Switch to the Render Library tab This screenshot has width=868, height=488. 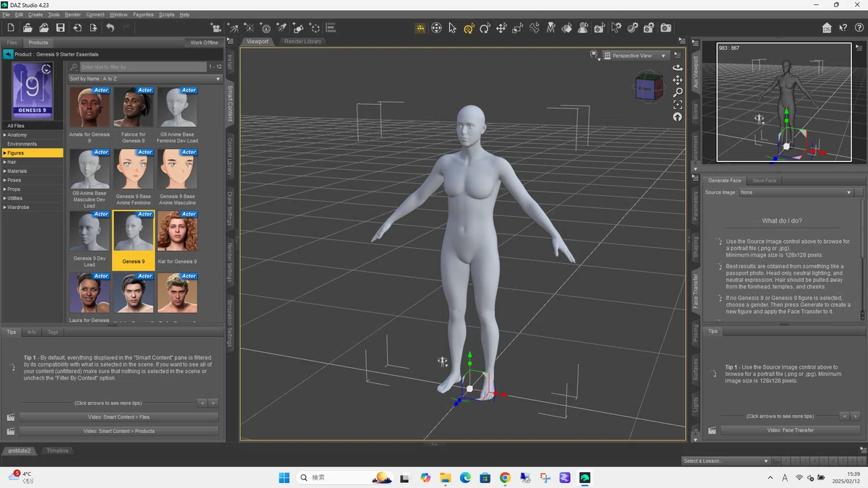[x=303, y=42]
